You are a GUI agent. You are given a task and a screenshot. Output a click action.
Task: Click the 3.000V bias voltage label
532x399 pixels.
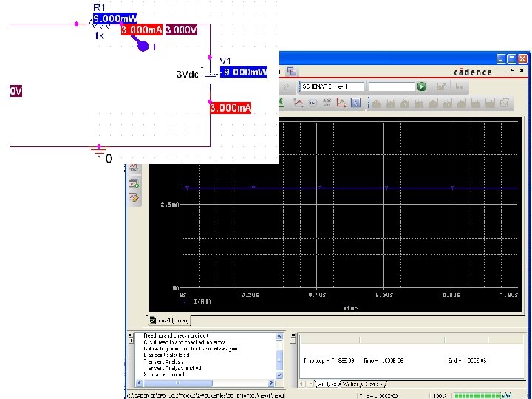click(x=182, y=30)
